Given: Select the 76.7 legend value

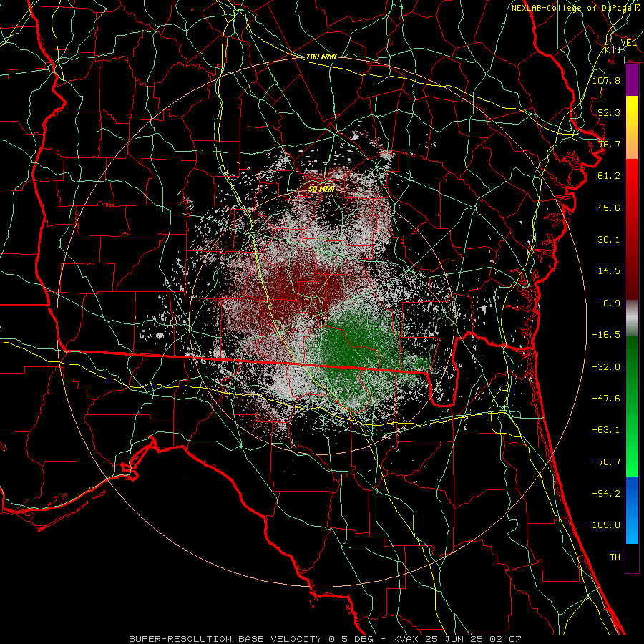Looking at the screenshot, I should pyautogui.click(x=609, y=144).
